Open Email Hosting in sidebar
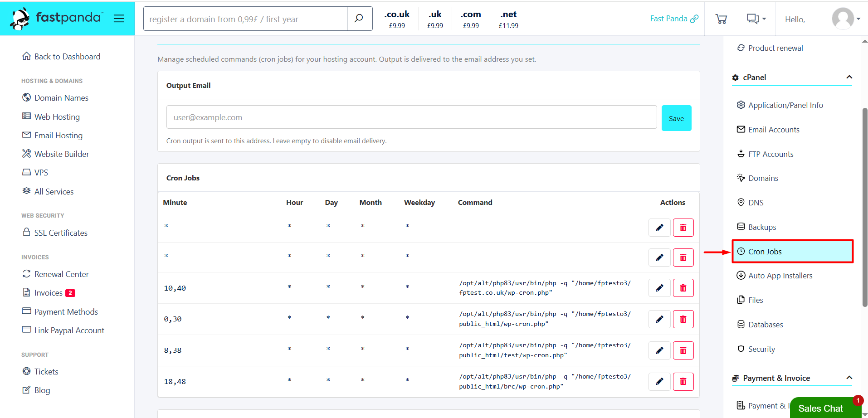Screen dimensions: 868x418 [x=52, y=135]
